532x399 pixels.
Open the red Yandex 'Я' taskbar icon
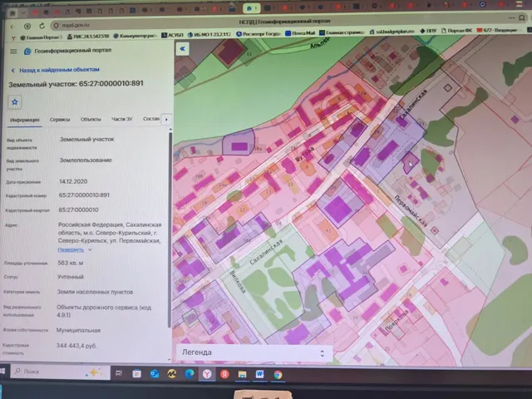point(224,374)
